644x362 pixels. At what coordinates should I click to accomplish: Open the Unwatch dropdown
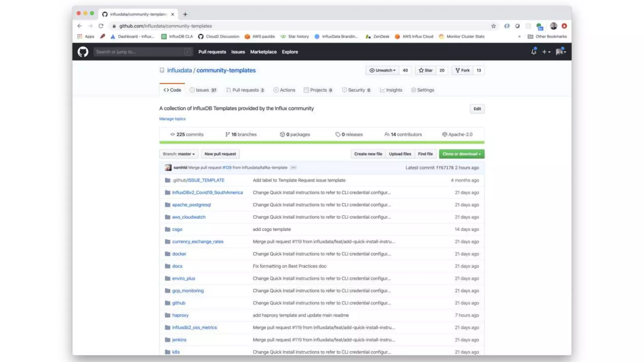382,70
